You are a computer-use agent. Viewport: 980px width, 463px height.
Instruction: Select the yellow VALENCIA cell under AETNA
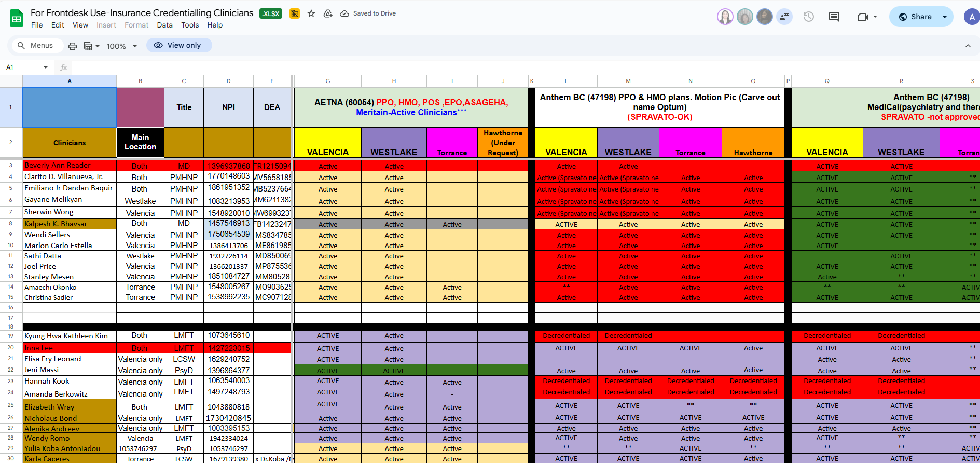click(x=328, y=143)
